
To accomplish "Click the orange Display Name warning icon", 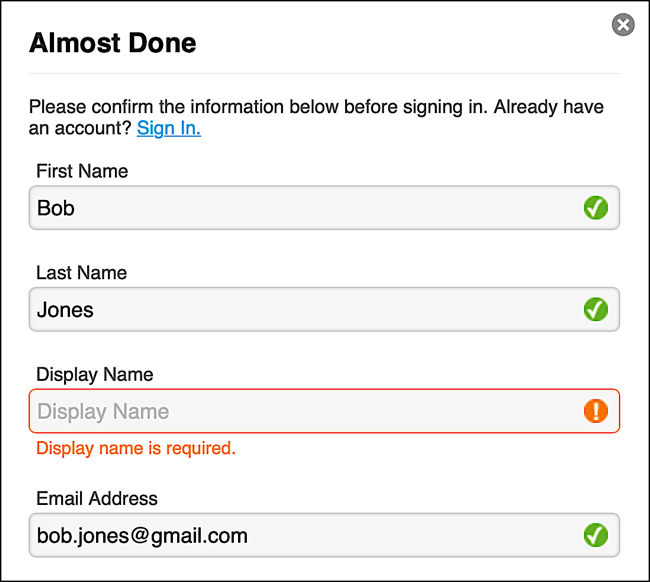I will pyautogui.click(x=595, y=411).
